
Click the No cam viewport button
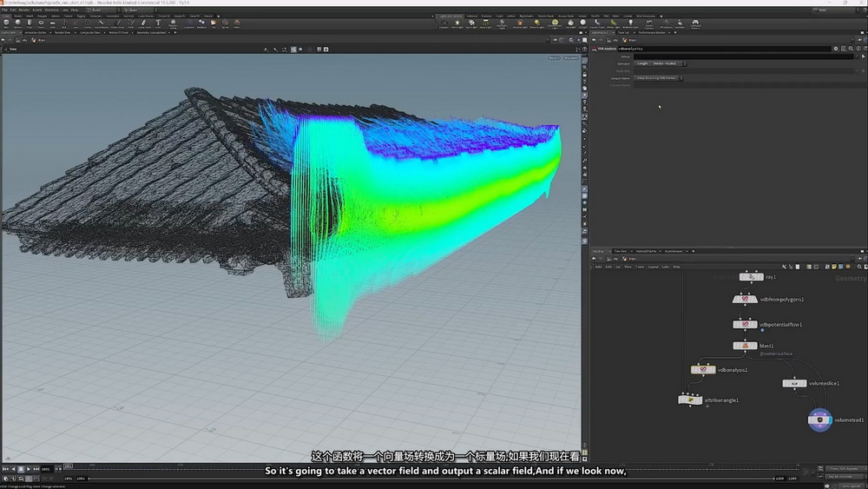point(571,58)
